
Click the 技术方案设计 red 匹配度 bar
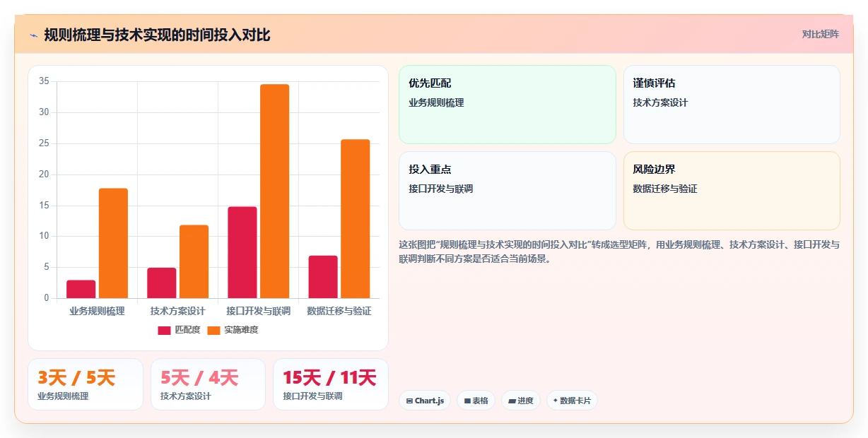coord(162,283)
